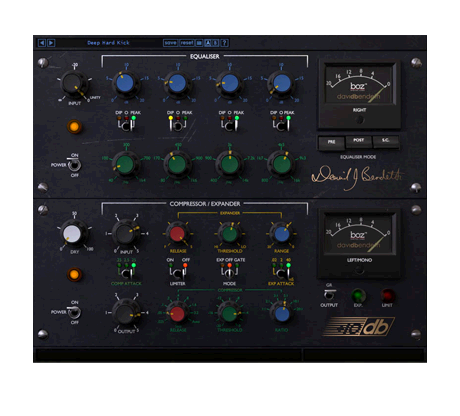This screenshot has width=460, height=416.
Task: Go to the previous preset arrow
Action: 42,43
